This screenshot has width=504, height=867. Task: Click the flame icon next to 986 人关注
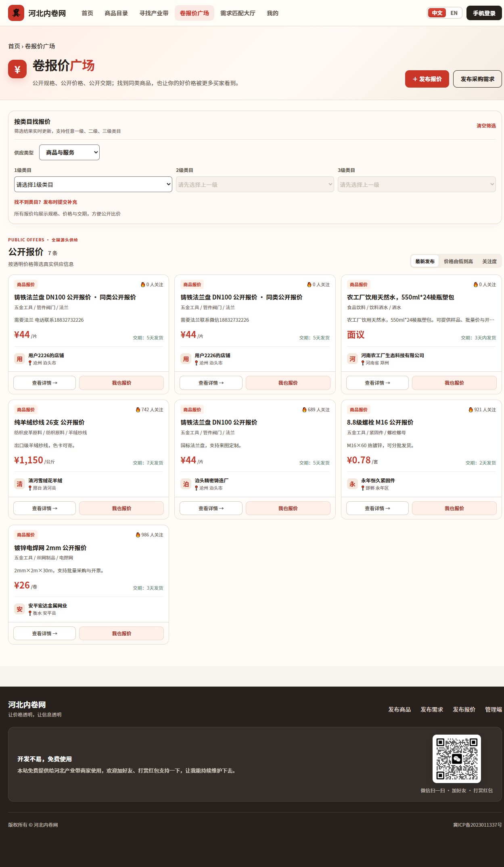[138, 535]
